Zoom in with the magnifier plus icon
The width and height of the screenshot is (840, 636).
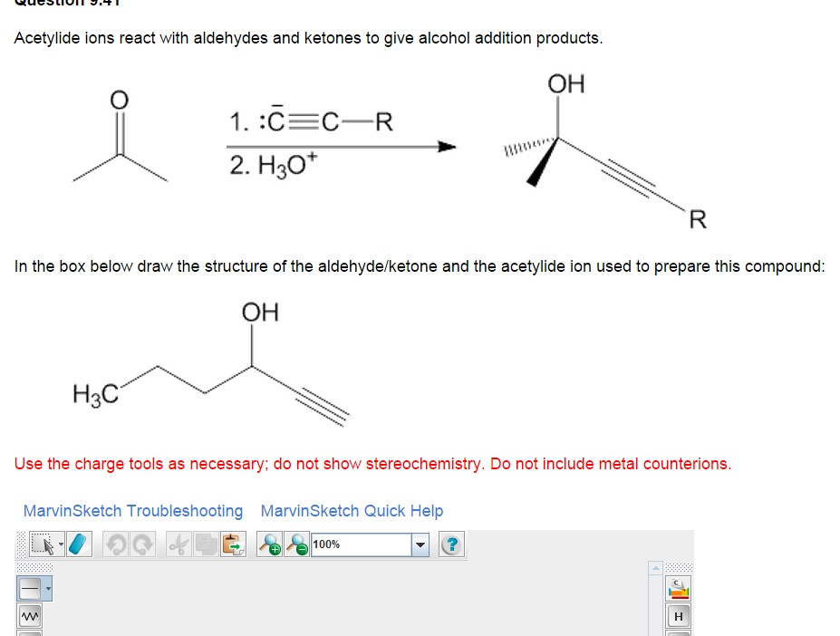coord(272,544)
